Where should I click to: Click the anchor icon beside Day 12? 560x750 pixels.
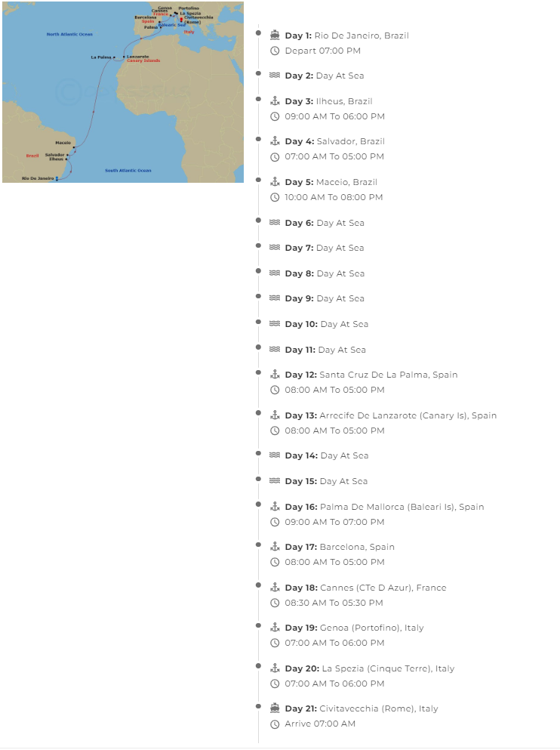point(275,375)
